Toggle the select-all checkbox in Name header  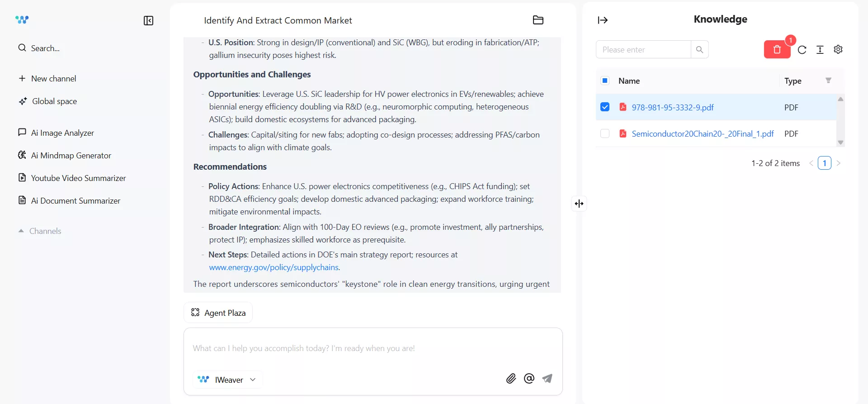605,81
